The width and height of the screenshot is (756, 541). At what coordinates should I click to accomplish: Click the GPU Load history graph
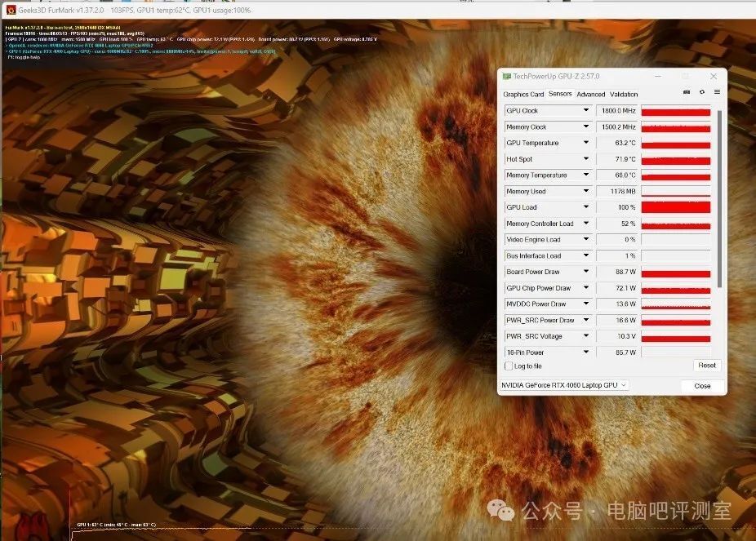tap(675, 207)
